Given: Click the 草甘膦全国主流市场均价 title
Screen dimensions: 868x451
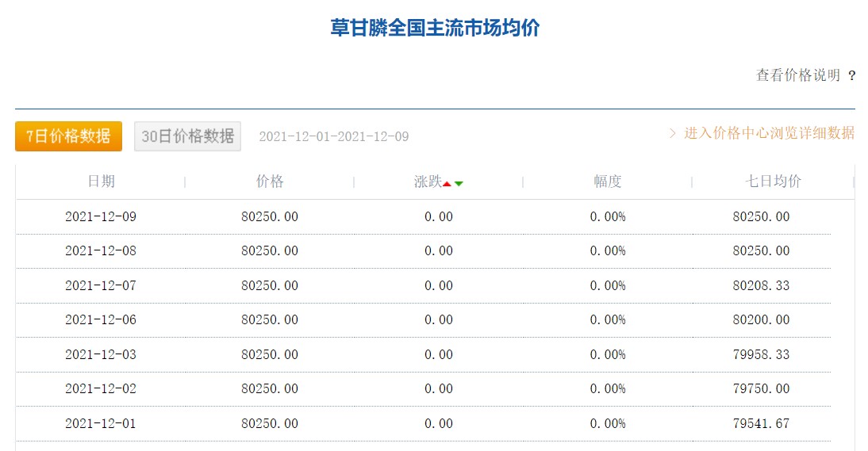Looking at the screenshot, I should coord(435,28).
